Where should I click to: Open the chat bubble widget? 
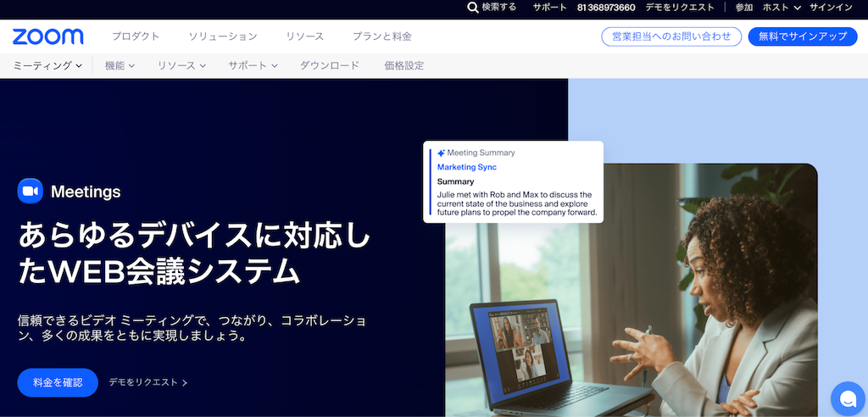848,398
